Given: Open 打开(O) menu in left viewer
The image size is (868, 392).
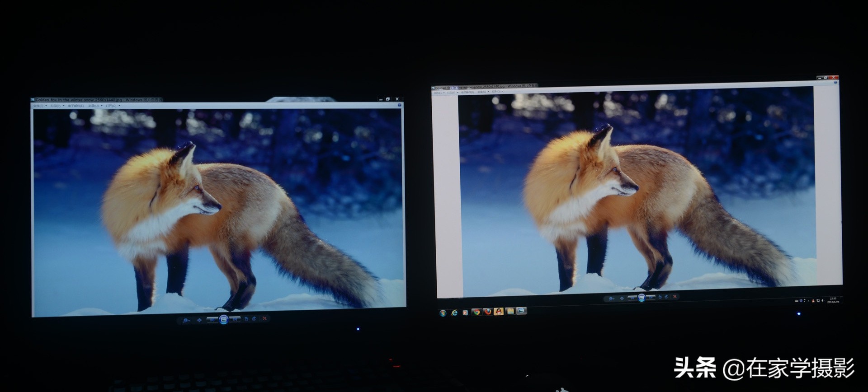Looking at the screenshot, I should 113,106.
